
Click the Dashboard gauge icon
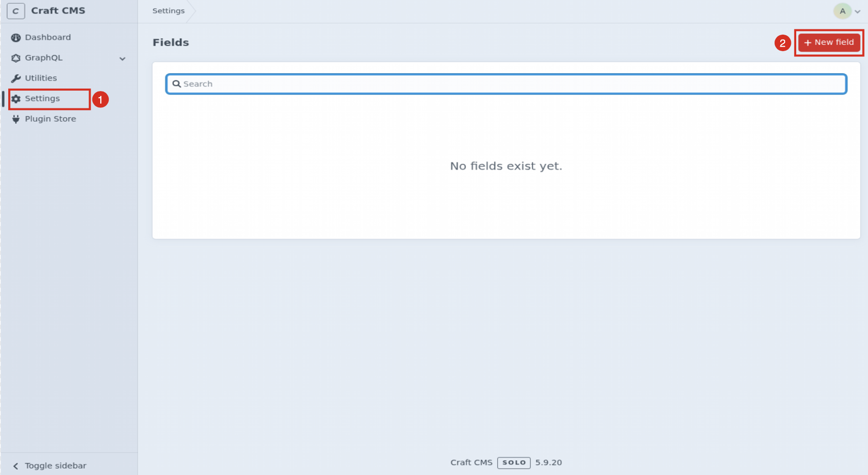point(16,38)
